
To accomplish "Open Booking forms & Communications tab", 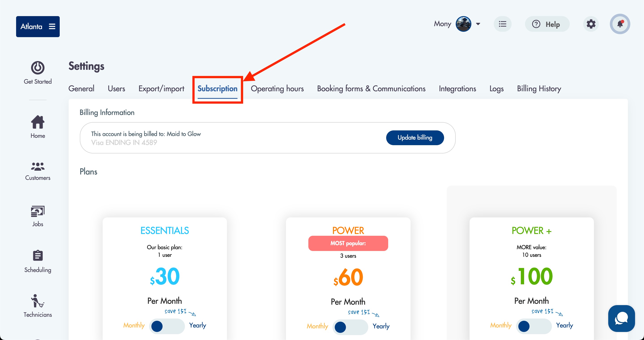I will pyautogui.click(x=371, y=89).
